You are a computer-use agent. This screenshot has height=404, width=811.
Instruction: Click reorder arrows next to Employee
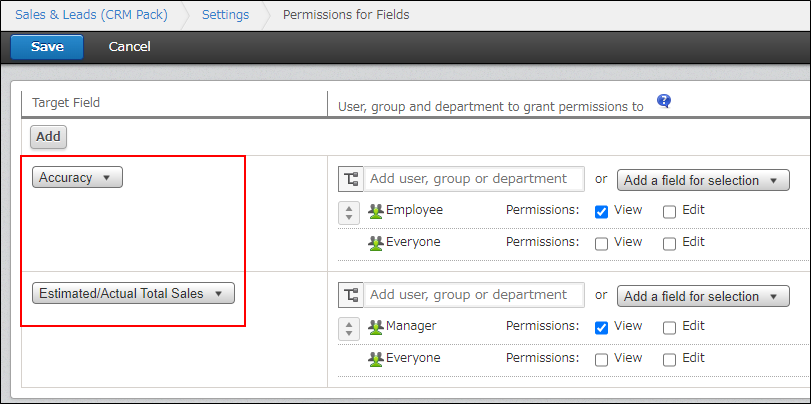(x=350, y=212)
